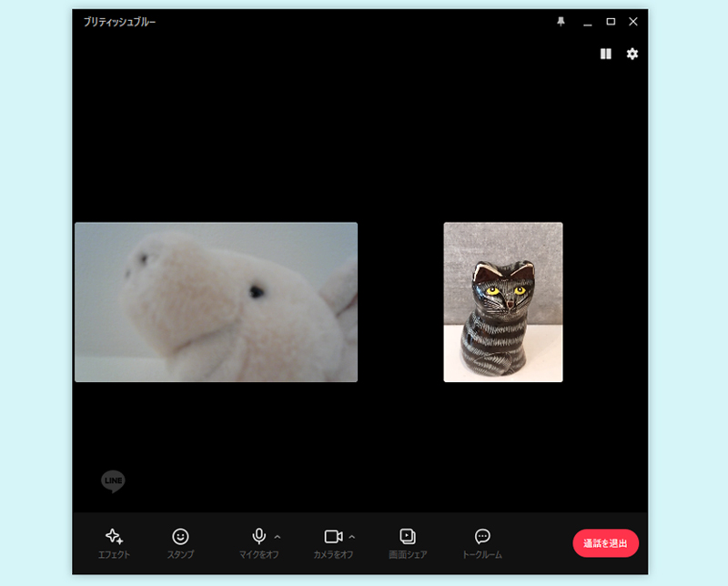The width and height of the screenshot is (728, 586).
Task: Expand the microphone device selection chevron
Action: 276,536
